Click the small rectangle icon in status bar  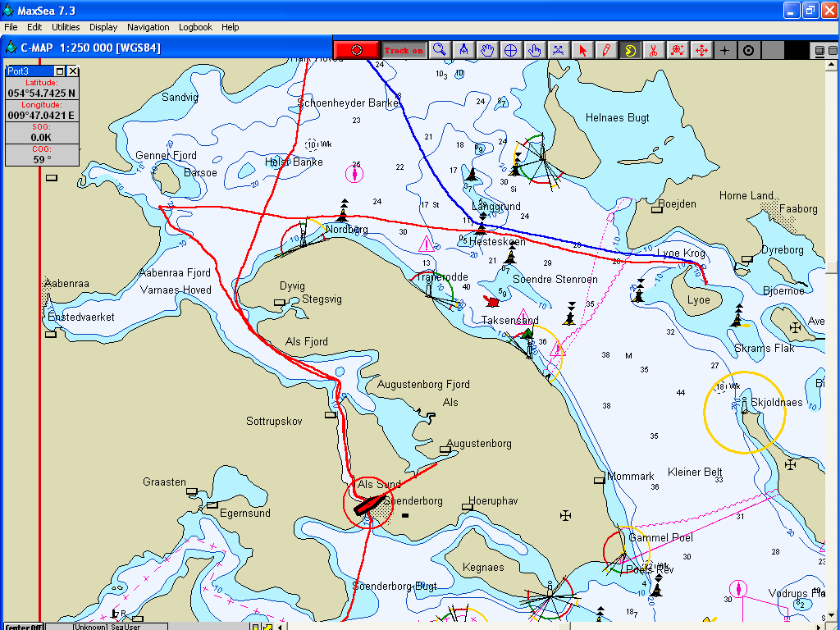[256, 626]
